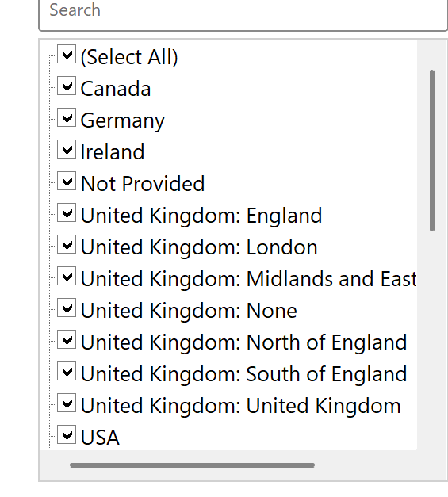The height and width of the screenshot is (497, 448).
Task: Uncheck United Kingdom: South of England checkbox
Action: [x=67, y=371]
